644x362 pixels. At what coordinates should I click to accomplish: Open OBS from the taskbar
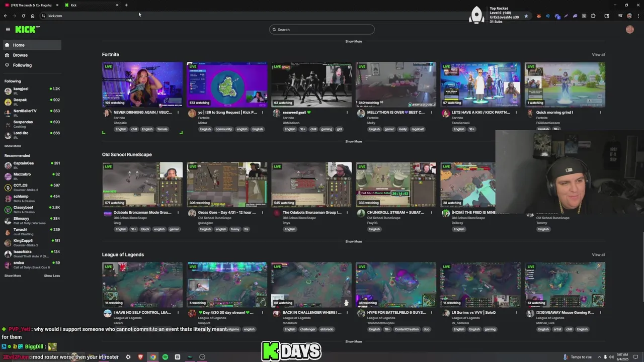pos(202,357)
